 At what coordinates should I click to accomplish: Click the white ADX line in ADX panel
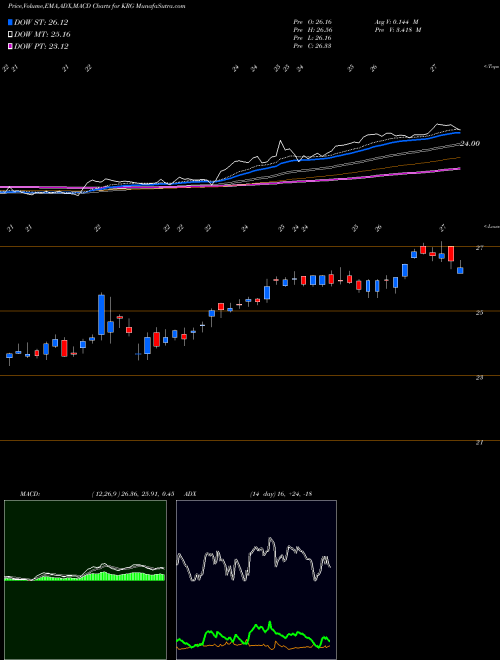click(x=254, y=560)
